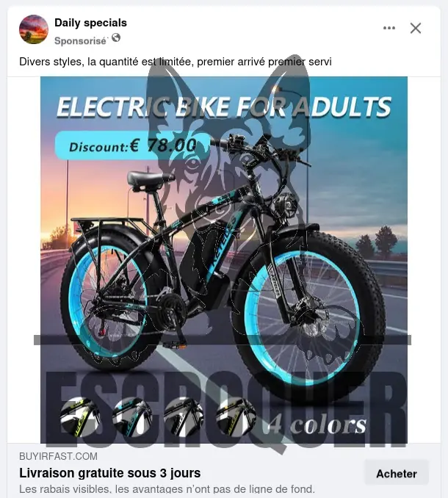This screenshot has height=498, width=448.
Task: Click the globe audience icon beside Sponsorisé
Action: click(x=116, y=37)
